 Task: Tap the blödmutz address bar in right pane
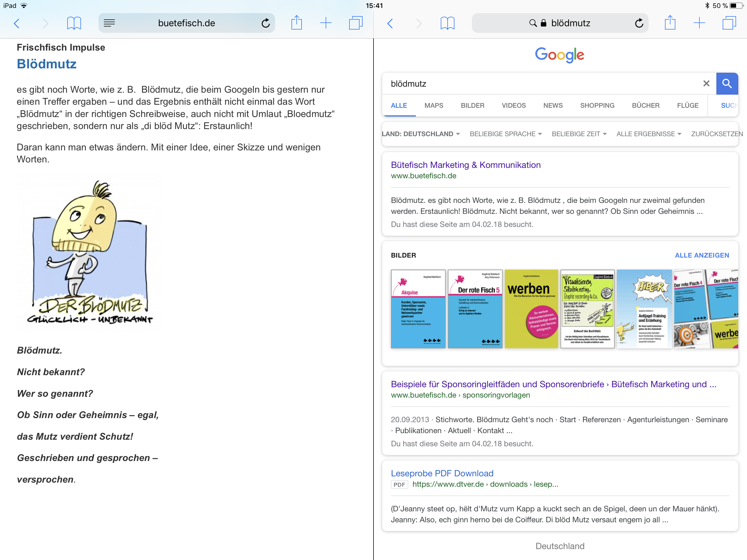(560, 23)
